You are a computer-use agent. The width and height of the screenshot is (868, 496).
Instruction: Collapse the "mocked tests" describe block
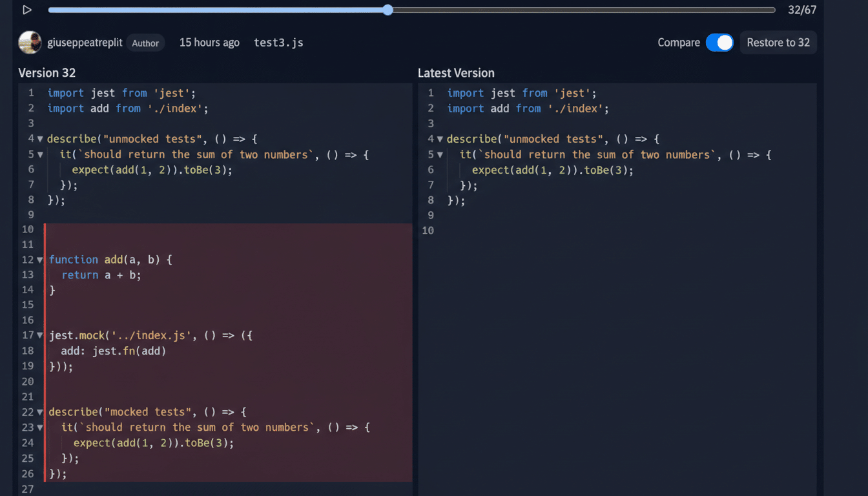39,411
